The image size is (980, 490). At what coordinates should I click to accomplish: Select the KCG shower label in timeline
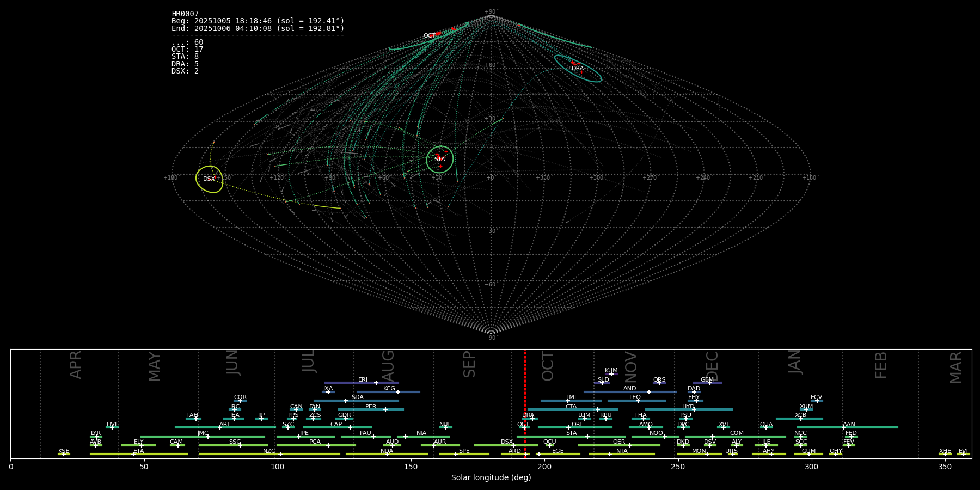coord(389,389)
